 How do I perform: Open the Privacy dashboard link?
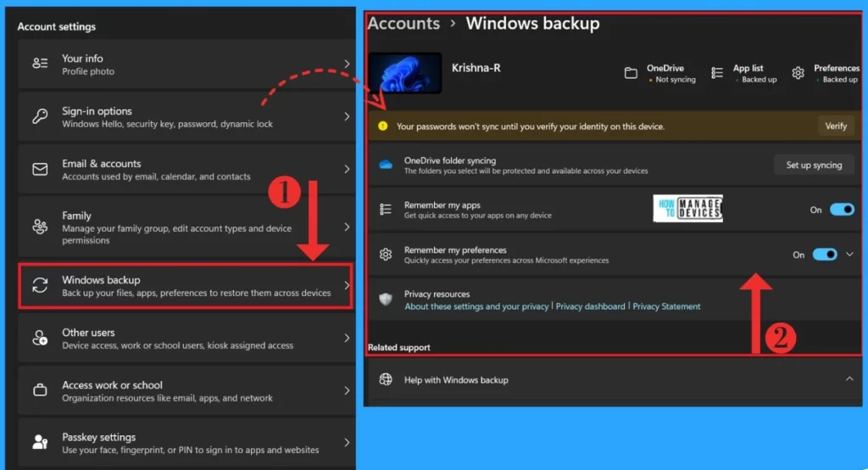point(590,306)
